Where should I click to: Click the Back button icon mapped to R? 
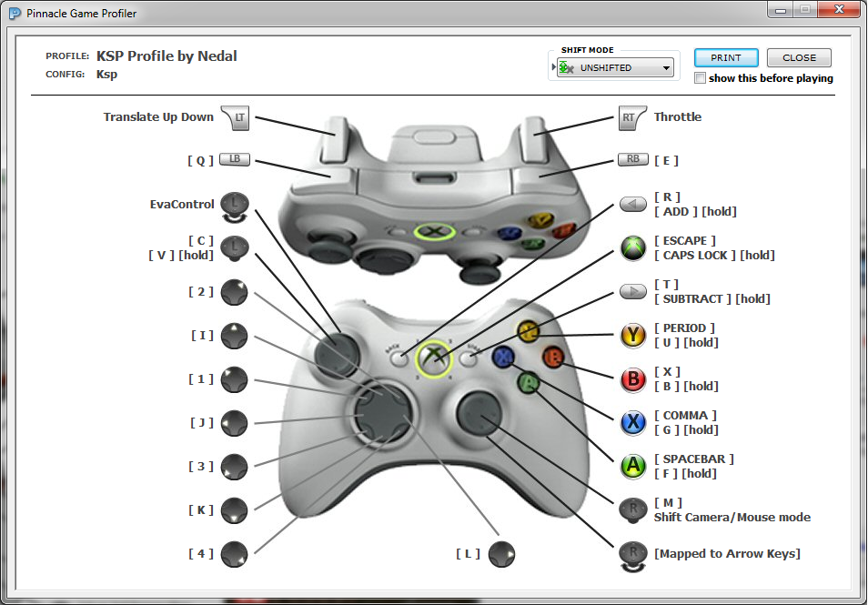632,205
